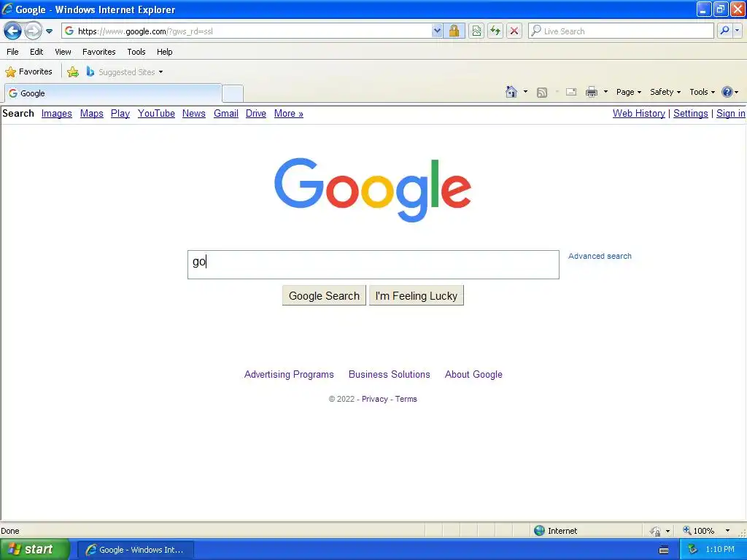747x560 pixels.
Task: Click the browser Forward arrow button
Action: [x=33, y=31]
